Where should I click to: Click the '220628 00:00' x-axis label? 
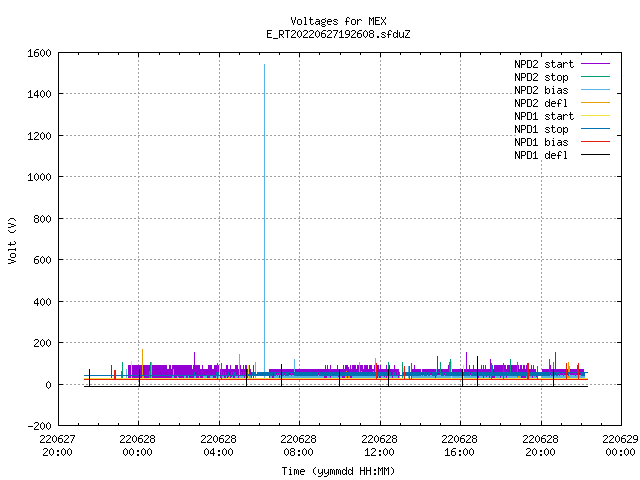[138, 446]
